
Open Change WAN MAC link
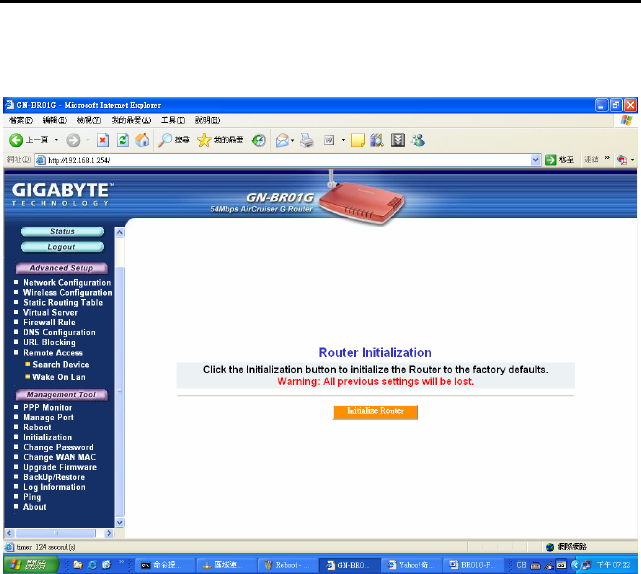59,457
